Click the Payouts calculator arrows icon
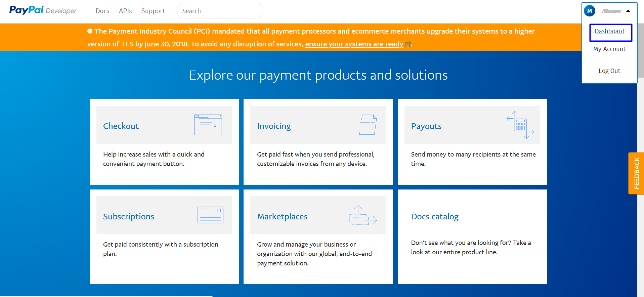The width and height of the screenshot is (644, 297). pos(520,125)
